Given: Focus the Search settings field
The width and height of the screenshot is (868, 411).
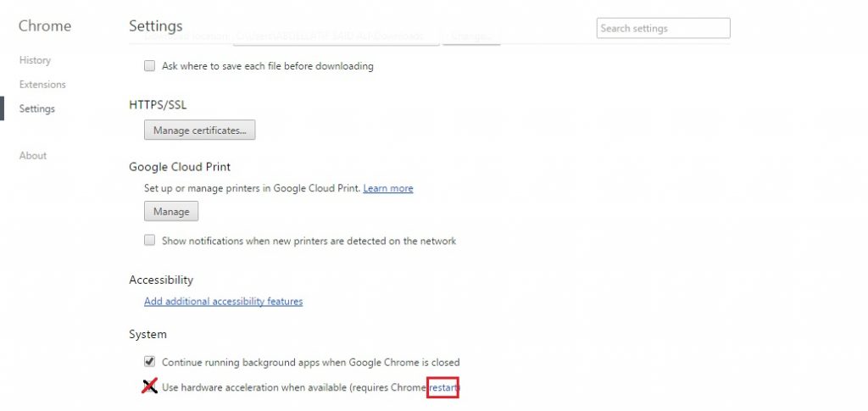Looking at the screenshot, I should 663,28.
